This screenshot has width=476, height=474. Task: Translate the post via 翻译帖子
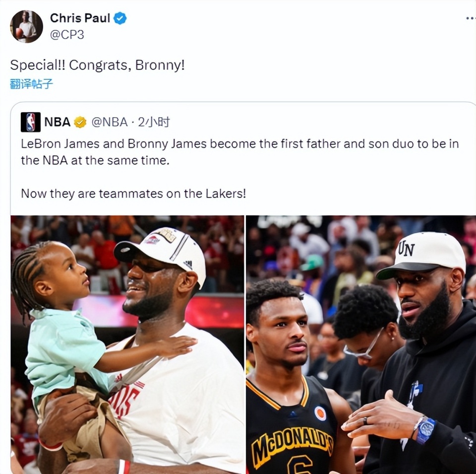pyautogui.click(x=31, y=83)
